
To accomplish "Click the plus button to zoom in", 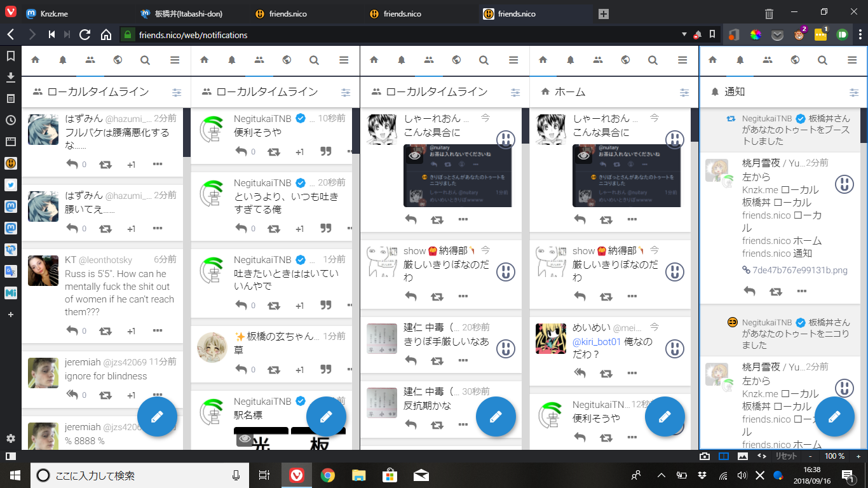I will click(x=858, y=456).
